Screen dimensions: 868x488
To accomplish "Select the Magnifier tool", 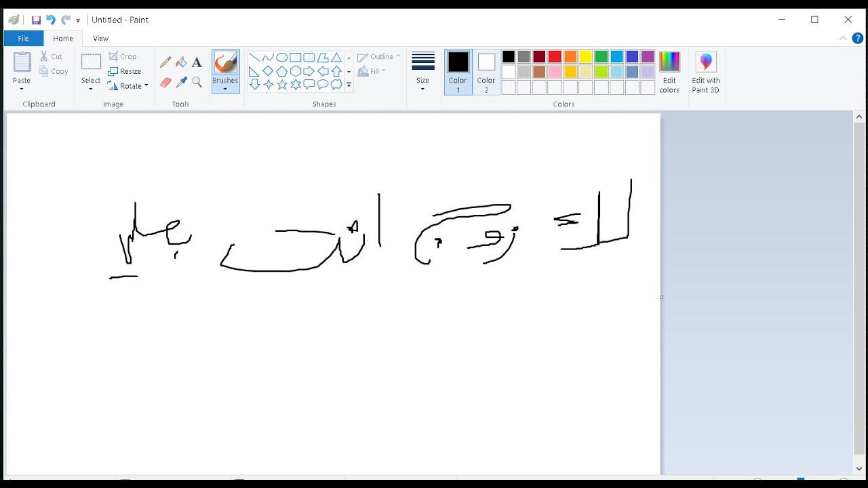I will [x=197, y=82].
